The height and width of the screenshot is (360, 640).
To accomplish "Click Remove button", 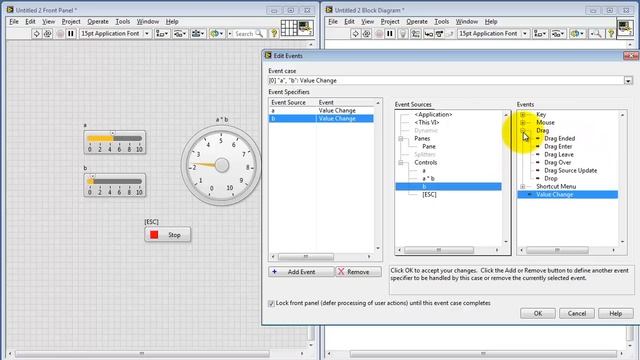I will [358, 272].
